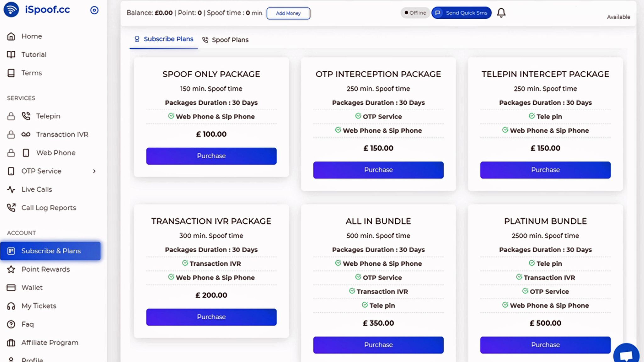Click the Point Rewards star icon
644x362 pixels.
pyautogui.click(x=11, y=269)
